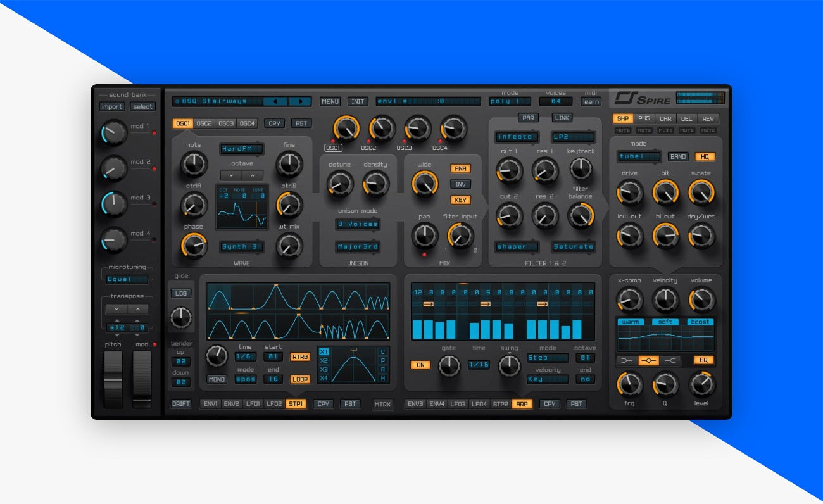Click the dry/wet knob
Screen dimensions: 823x504
[701, 236]
